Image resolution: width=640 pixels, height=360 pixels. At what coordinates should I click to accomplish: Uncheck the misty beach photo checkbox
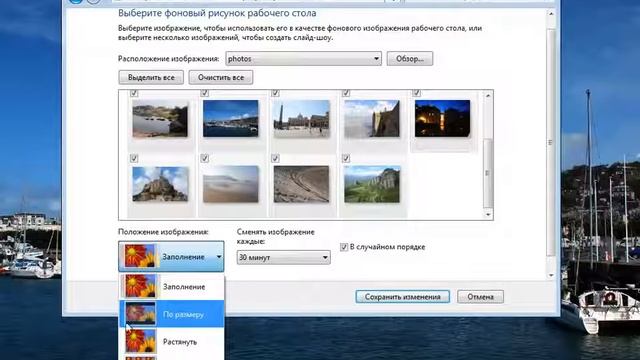tap(204, 158)
